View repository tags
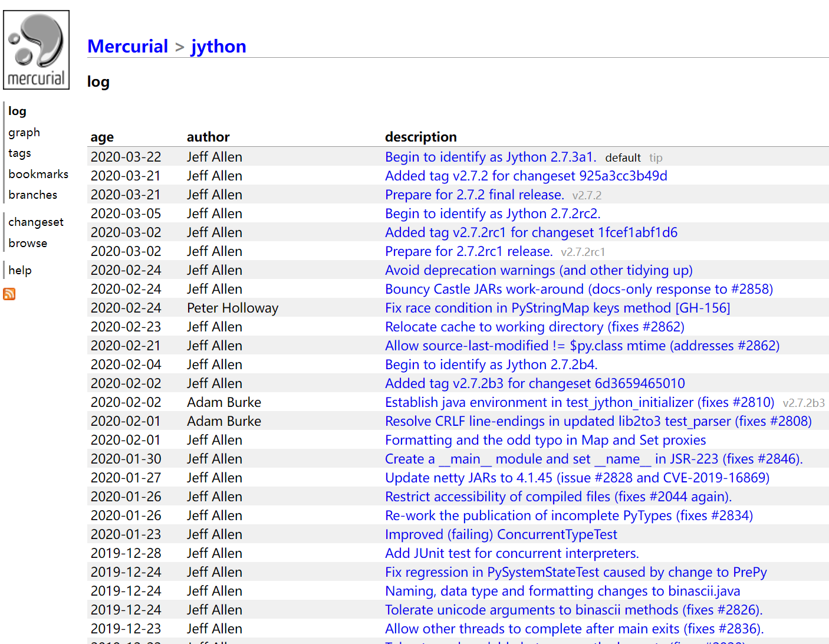 coord(19,153)
